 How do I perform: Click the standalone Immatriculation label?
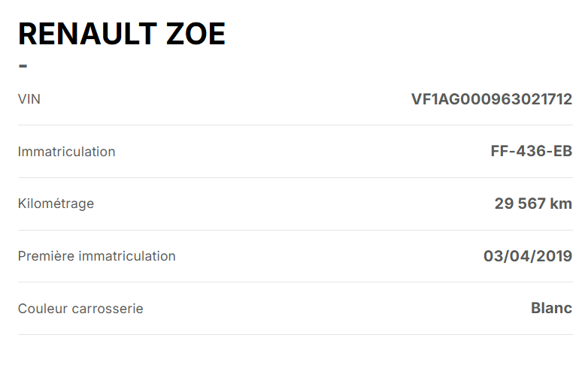[x=67, y=152]
